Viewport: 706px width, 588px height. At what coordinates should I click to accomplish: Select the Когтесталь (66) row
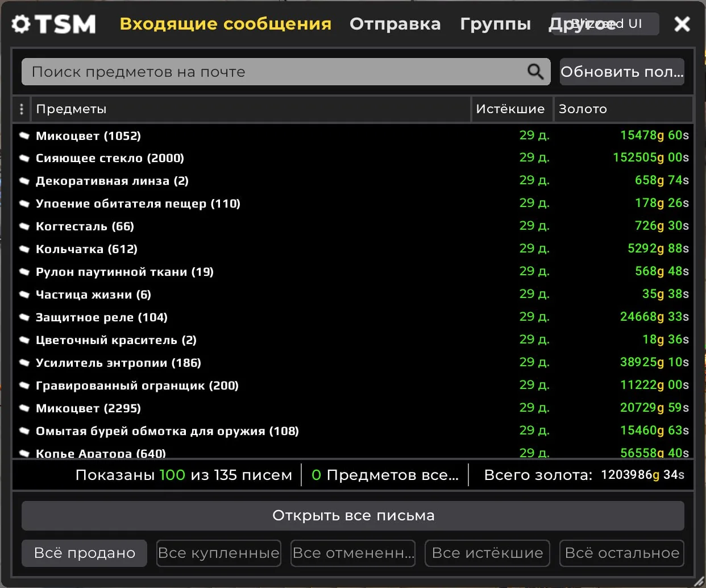point(353,226)
